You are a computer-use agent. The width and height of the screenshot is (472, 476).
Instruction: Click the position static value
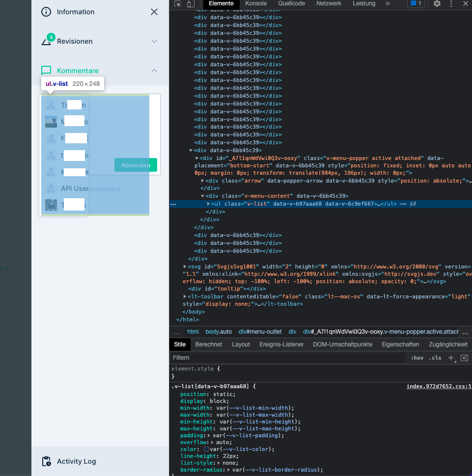click(x=223, y=395)
